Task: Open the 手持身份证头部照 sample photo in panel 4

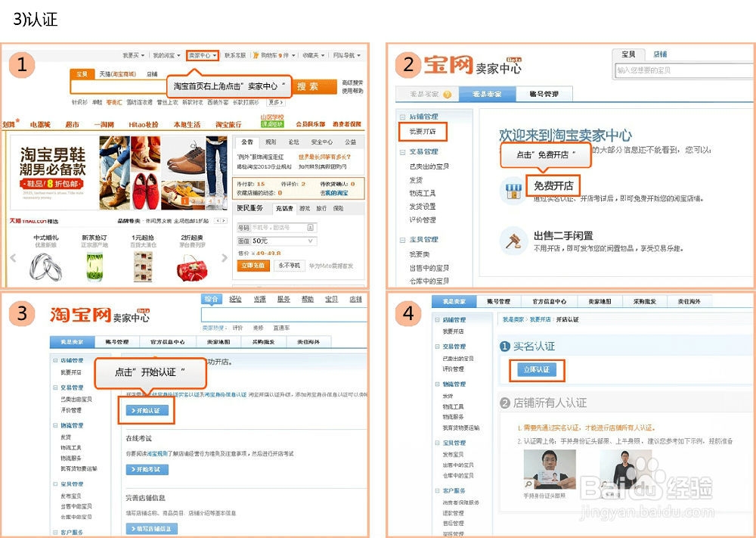Action: tap(550, 470)
